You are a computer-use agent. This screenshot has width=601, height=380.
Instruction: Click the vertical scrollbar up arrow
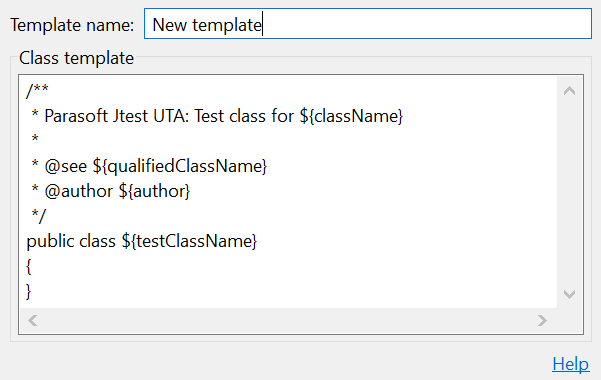click(x=570, y=91)
